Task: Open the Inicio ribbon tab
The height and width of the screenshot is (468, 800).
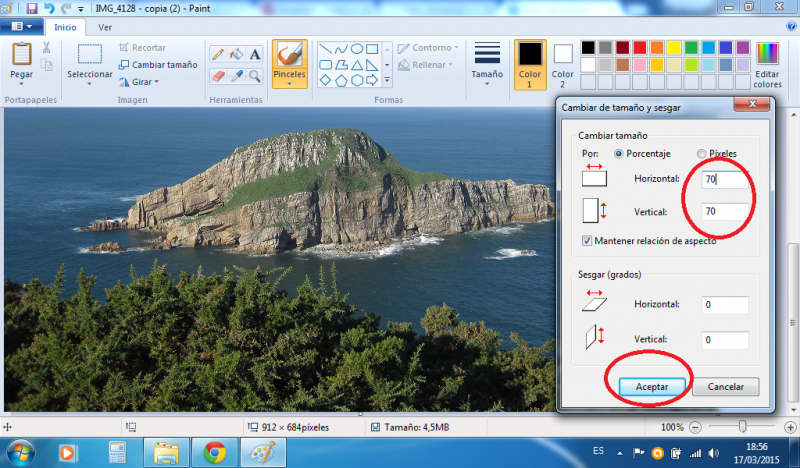Action: (x=65, y=27)
